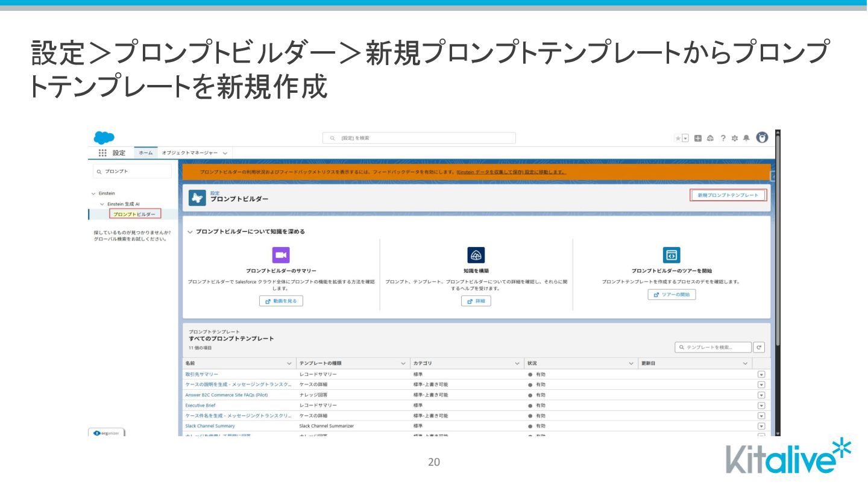Click the purple video summary icon
Screen dimensions: 868x488
coord(280,255)
